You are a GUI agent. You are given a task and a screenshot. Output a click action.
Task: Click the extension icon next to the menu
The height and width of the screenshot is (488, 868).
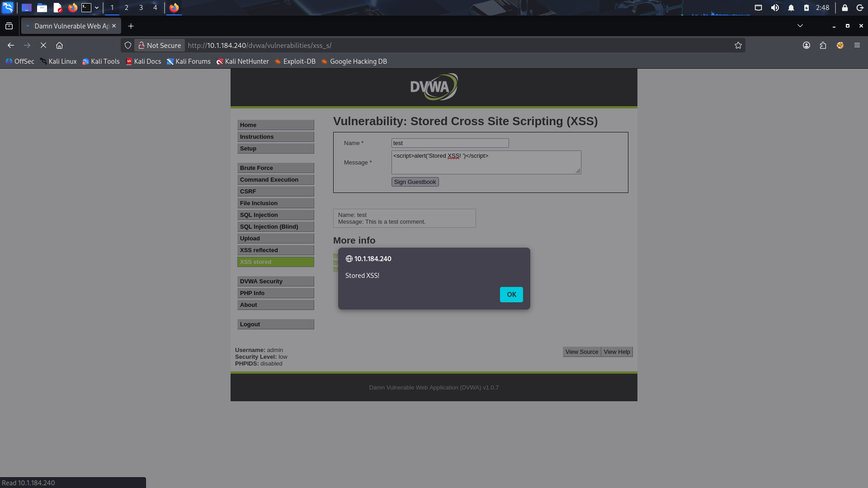pyautogui.click(x=840, y=45)
